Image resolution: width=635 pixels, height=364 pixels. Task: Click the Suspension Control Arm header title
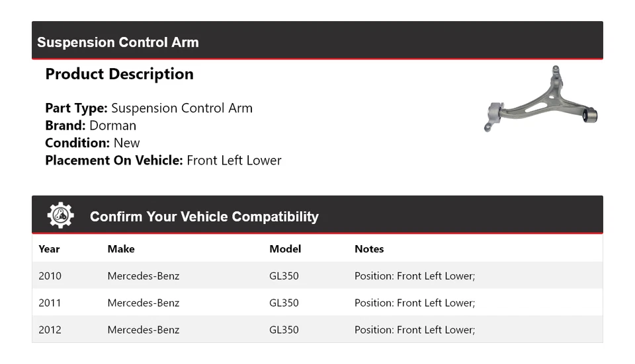(x=118, y=42)
